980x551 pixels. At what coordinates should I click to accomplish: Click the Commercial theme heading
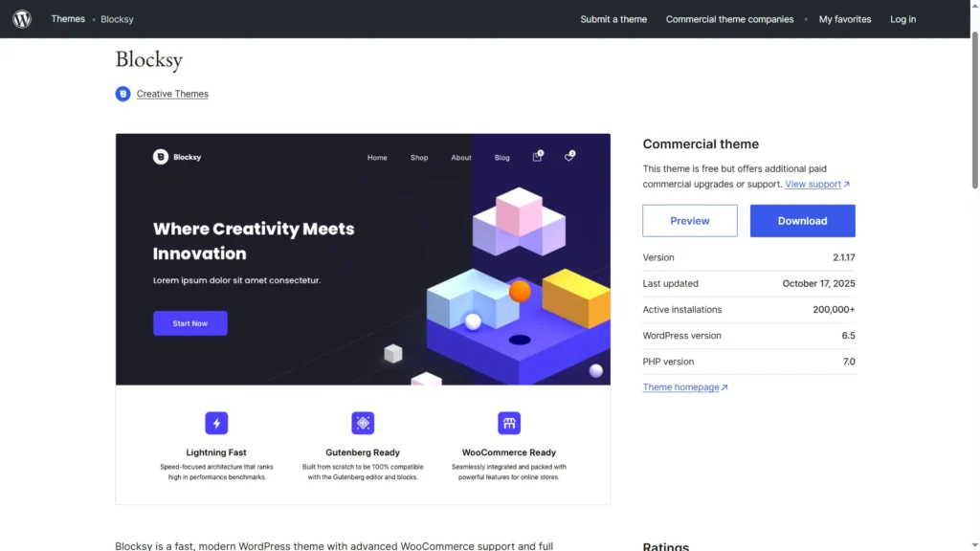[701, 143]
